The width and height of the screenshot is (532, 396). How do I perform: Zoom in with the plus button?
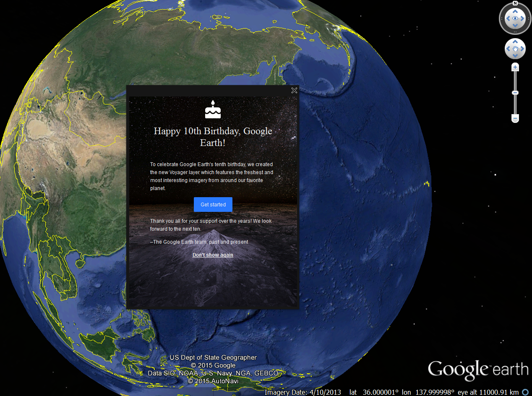[515, 67]
